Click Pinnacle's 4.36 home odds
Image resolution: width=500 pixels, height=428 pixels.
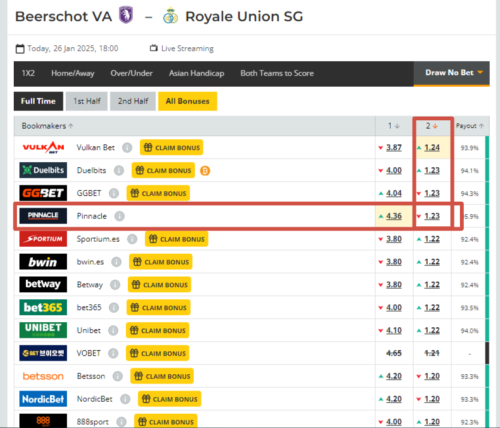394,216
